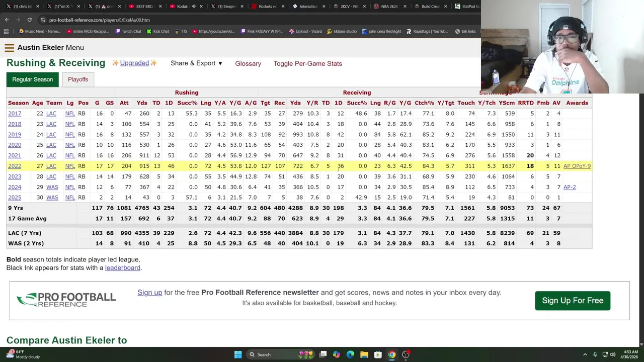Select the Regular Season tab
The width and height of the screenshot is (644, 362).
[x=32, y=79]
